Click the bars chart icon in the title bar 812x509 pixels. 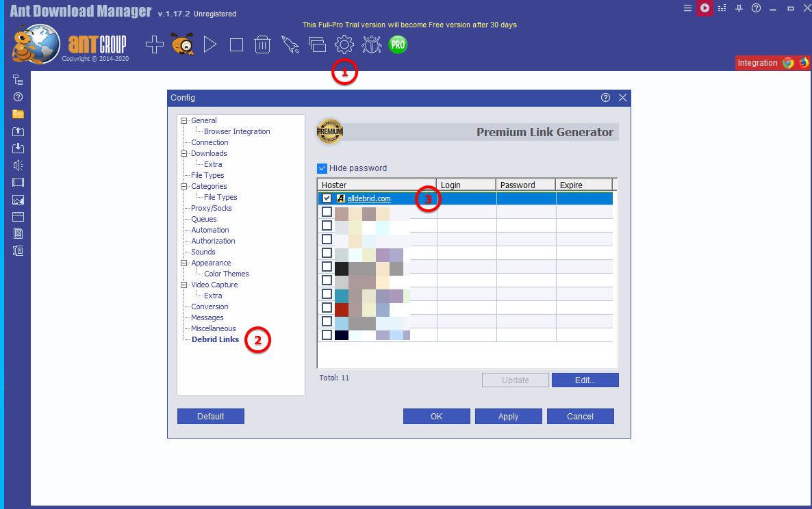click(x=722, y=8)
